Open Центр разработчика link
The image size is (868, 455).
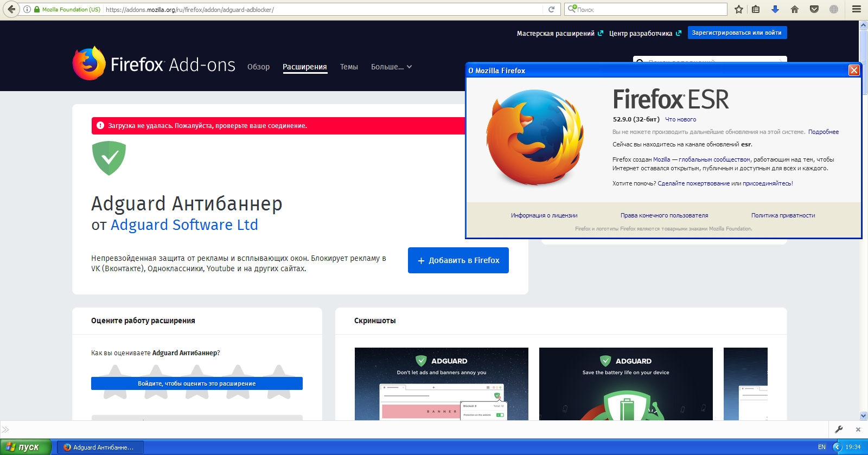[x=645, y=33]
